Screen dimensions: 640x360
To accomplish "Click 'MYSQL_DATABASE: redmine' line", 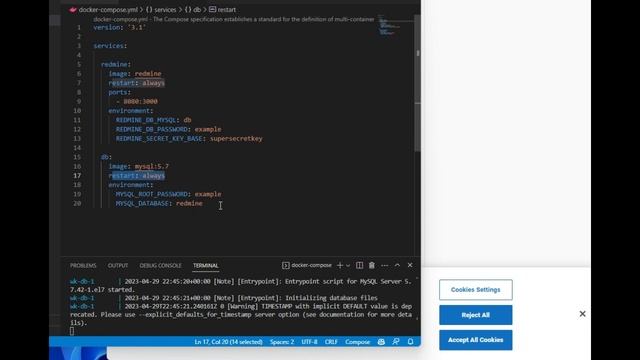I will click(x=159, y=203).
